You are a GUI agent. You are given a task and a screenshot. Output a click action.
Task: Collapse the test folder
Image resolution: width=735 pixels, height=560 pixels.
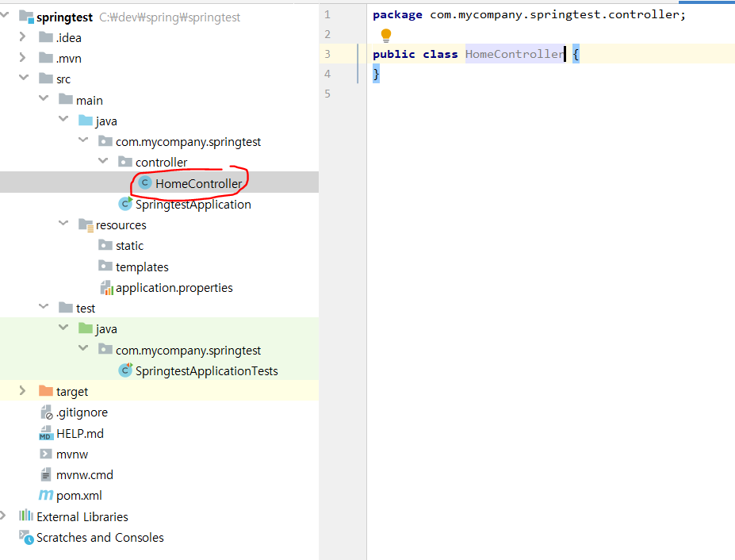coord(44,306)
